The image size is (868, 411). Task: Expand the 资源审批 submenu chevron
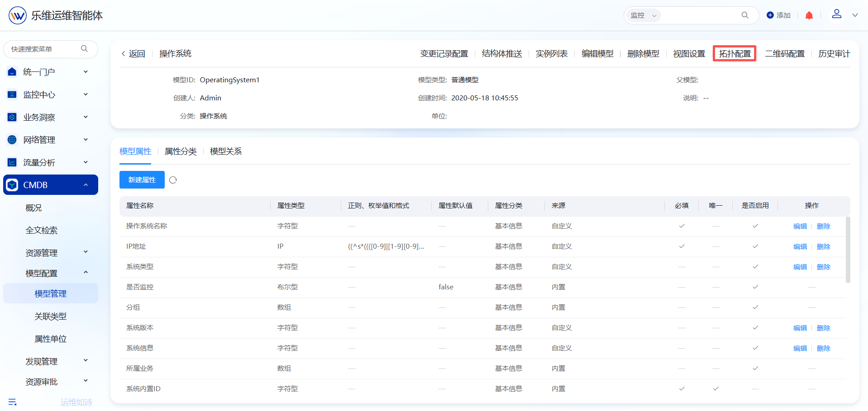[86, 381]
